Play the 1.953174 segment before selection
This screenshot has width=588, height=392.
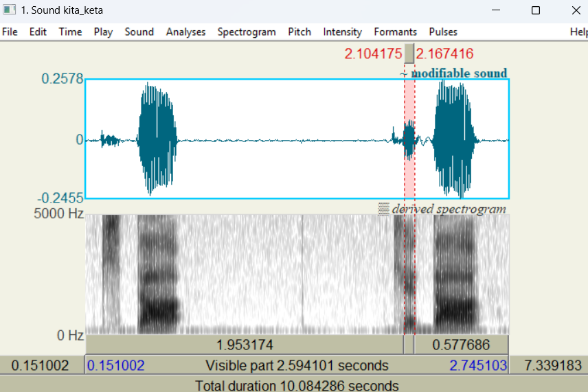click(x=245, y=345)
